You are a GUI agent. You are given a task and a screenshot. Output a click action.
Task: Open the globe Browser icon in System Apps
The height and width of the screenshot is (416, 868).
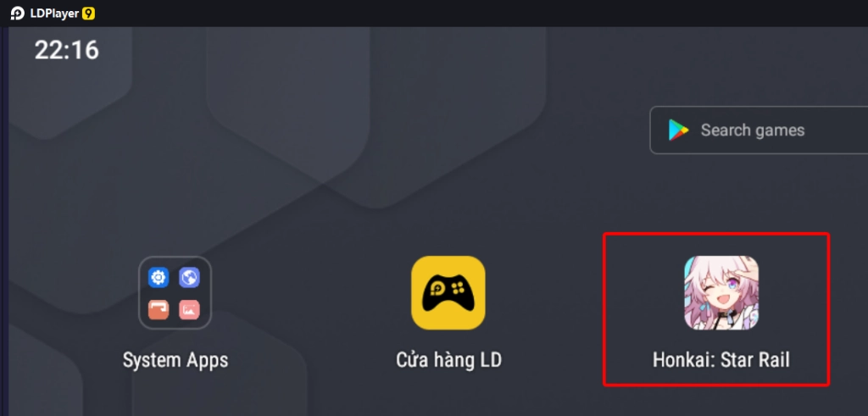[189, 277]
